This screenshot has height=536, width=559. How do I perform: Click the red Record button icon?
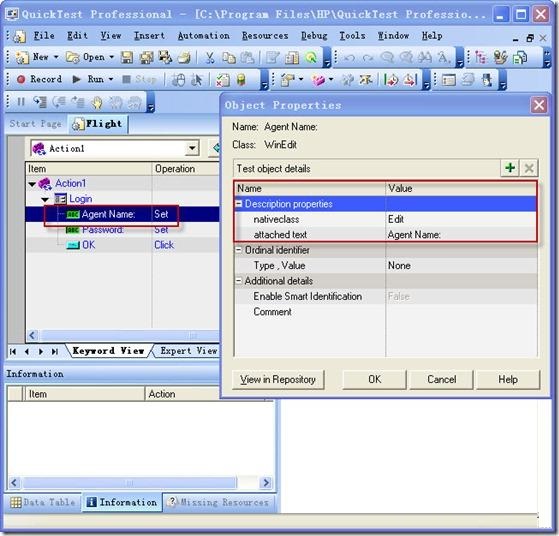click(x=21, y=79)
